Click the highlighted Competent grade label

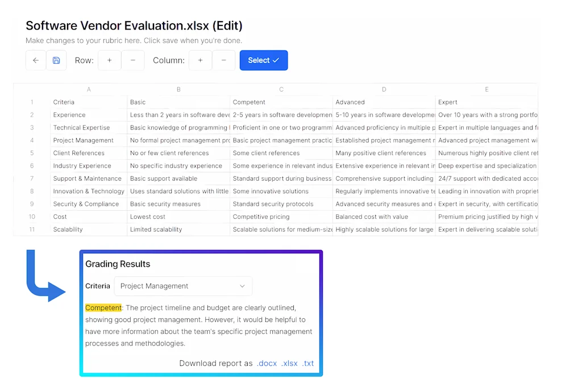(x=103, y=307)
